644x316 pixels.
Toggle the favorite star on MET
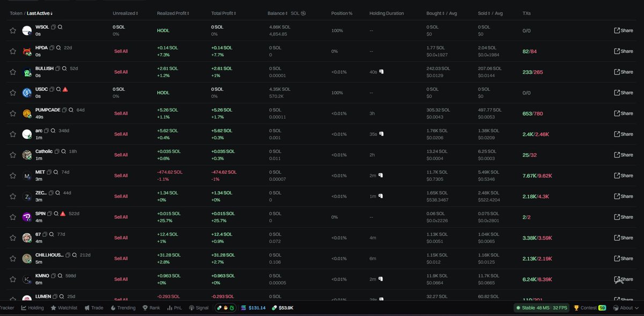[x=13, y=175]
